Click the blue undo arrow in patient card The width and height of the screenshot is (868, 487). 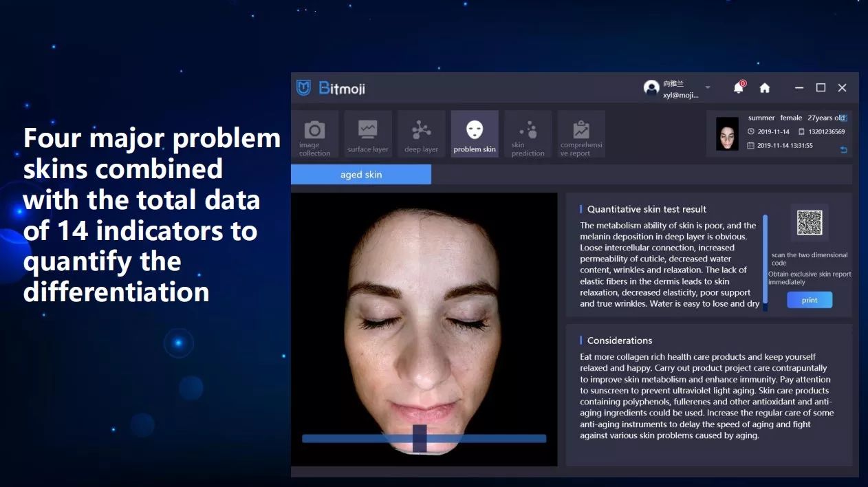tap(844, 149)
